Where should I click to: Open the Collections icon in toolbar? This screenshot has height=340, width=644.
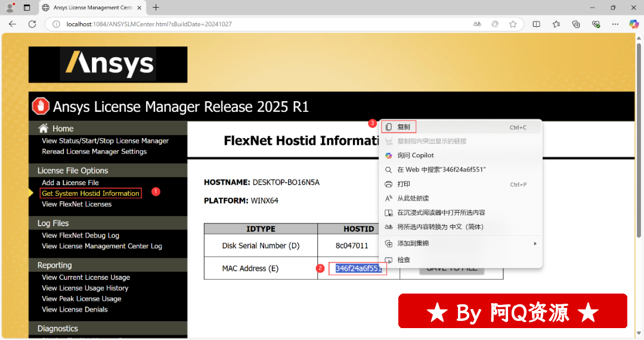[x=576, y=24]
